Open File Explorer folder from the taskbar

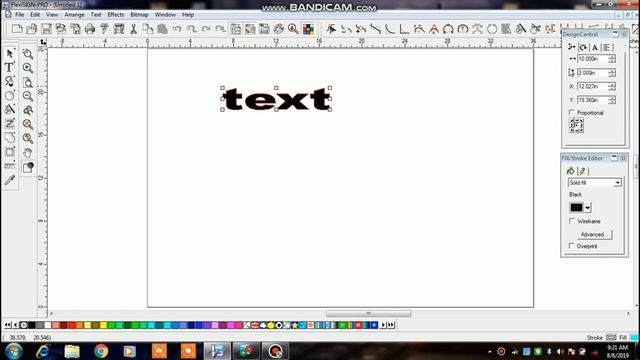click(72, 351)
